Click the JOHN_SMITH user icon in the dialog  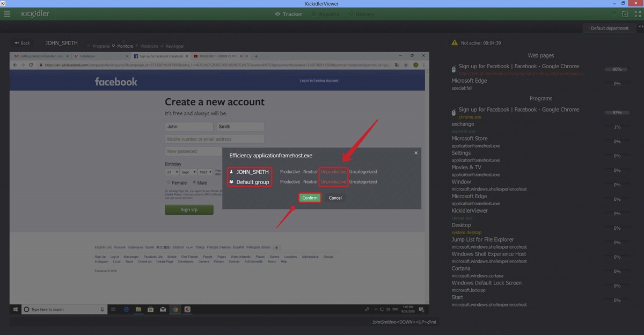point(231,172)
